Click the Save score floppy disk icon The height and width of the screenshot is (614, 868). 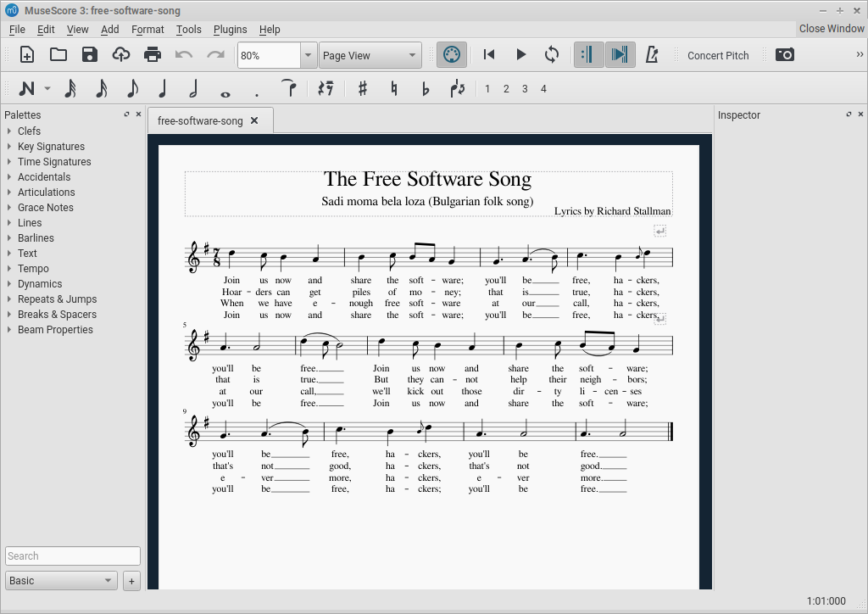90,55
